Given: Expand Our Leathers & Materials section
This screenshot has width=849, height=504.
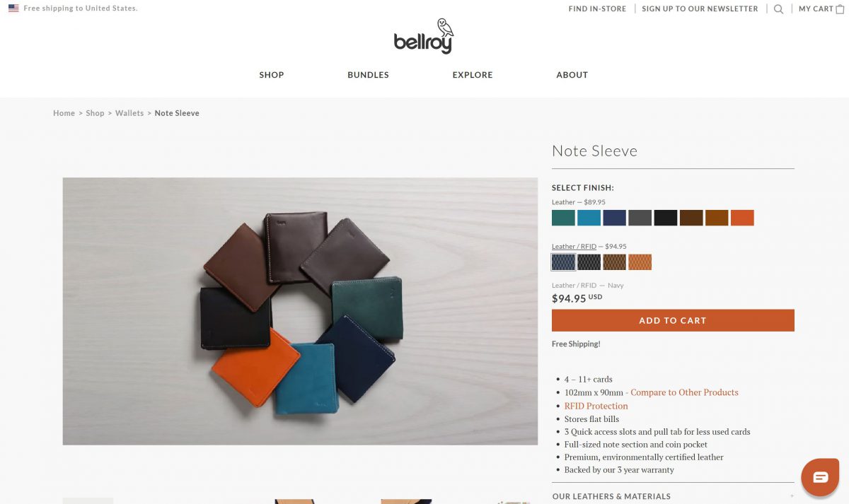Looking at the screenshot, I should click(x=673, y=496).
